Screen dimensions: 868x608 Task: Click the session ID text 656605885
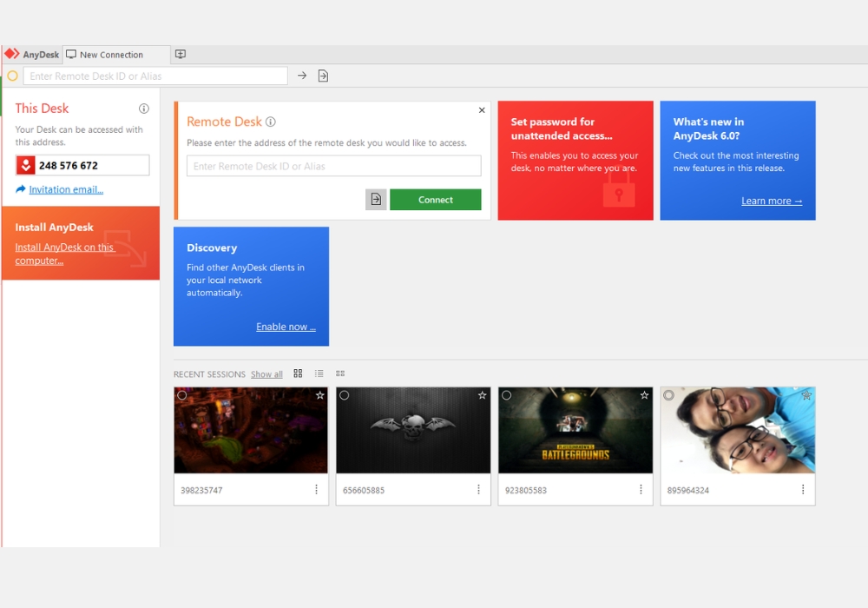364,491
